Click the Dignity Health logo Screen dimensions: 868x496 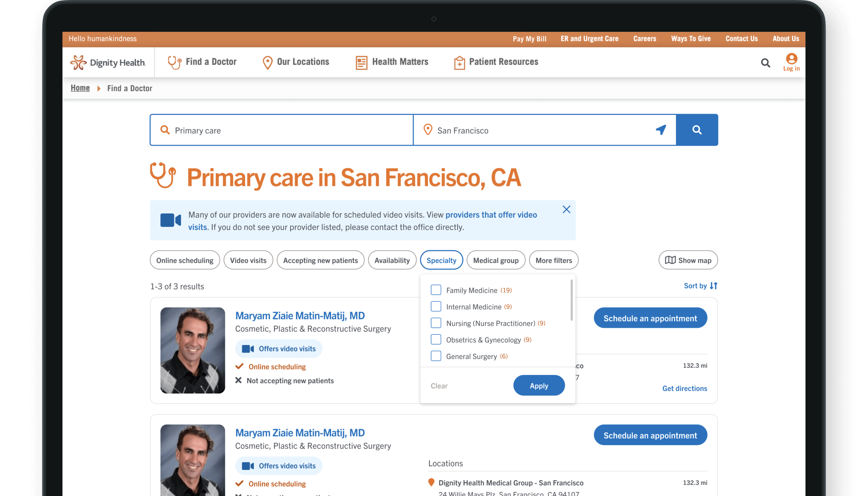coord(108,62)
